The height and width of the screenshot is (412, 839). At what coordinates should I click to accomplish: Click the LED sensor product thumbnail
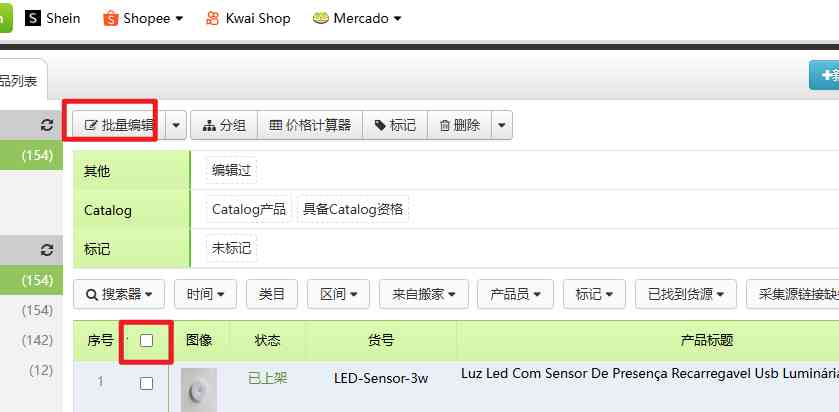198,388
